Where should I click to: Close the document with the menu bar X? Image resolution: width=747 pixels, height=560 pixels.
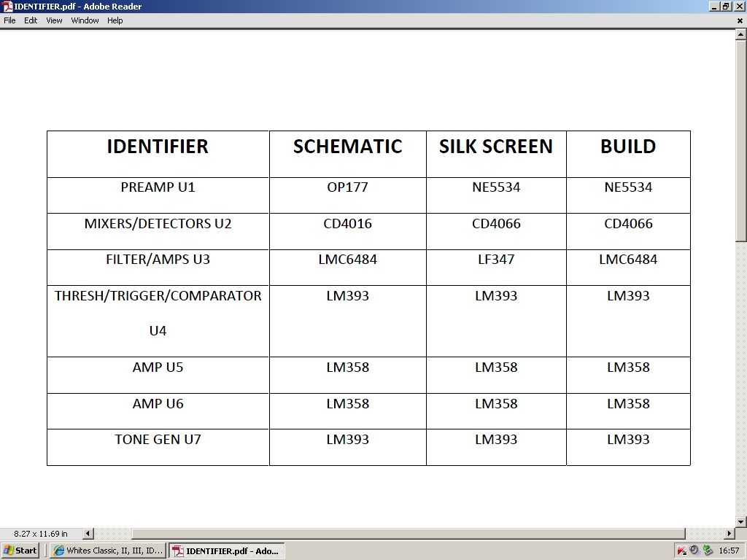740,20
